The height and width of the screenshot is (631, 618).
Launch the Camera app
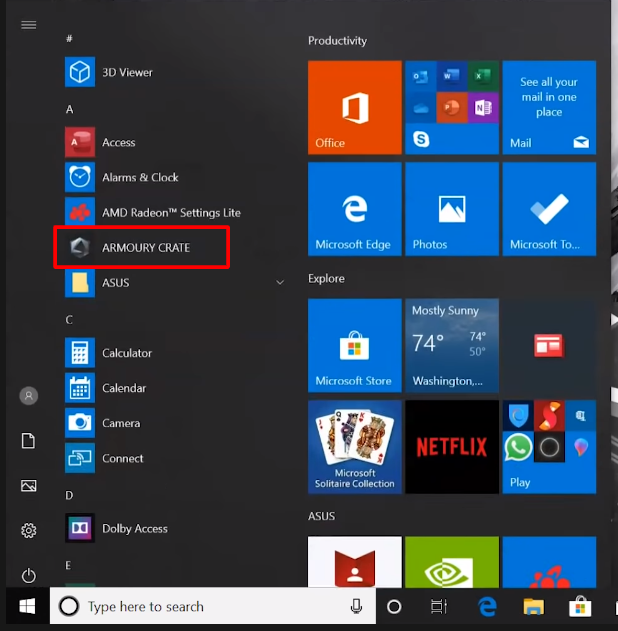pyautogui.click(x=173, y=423)
